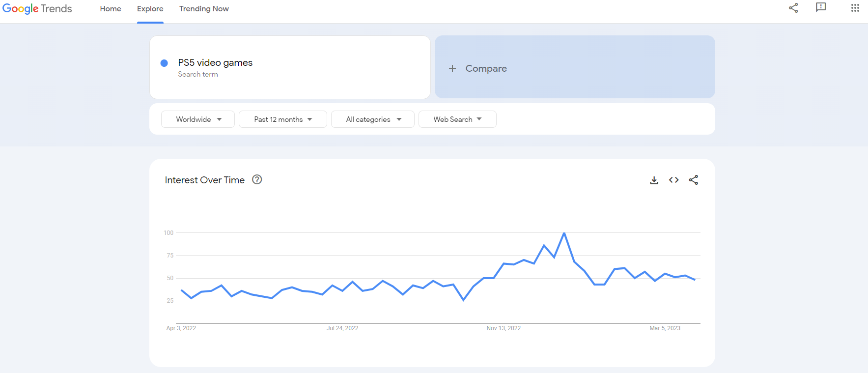This screenshot has width=868, height=373.
Task: Click the Apr 3, 2022 axis label
Action: click(x=181, y=328)
